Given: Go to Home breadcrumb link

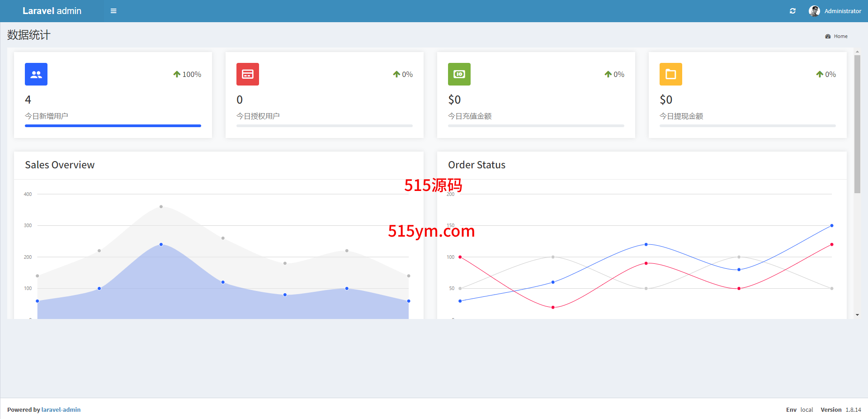Looking at the screenshot, I should coord(840,36).
